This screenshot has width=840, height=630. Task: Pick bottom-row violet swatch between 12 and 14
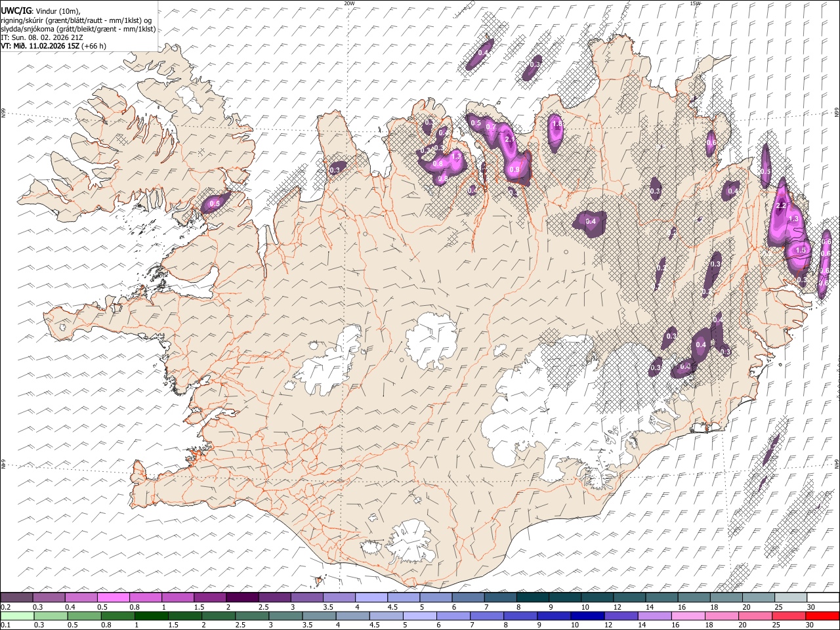pos(620,616)
